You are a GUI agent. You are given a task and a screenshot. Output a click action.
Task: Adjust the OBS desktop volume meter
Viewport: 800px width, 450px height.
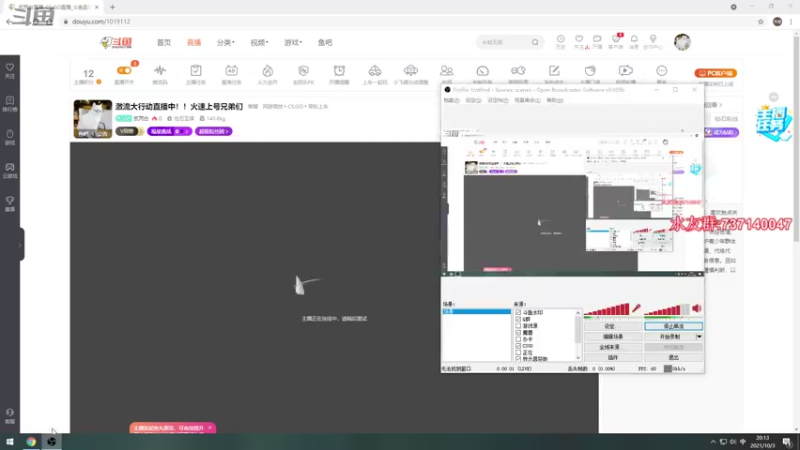click(667, 310)
